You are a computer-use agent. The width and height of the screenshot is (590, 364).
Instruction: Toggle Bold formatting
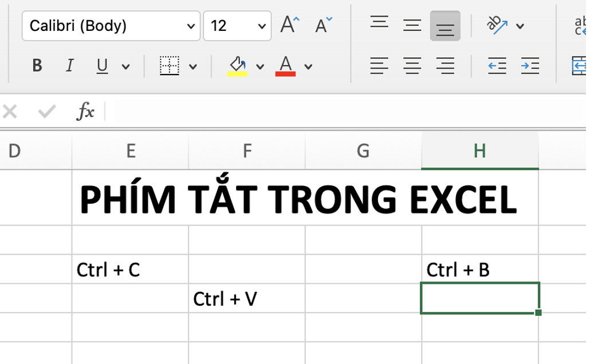(x=37, y=66)
